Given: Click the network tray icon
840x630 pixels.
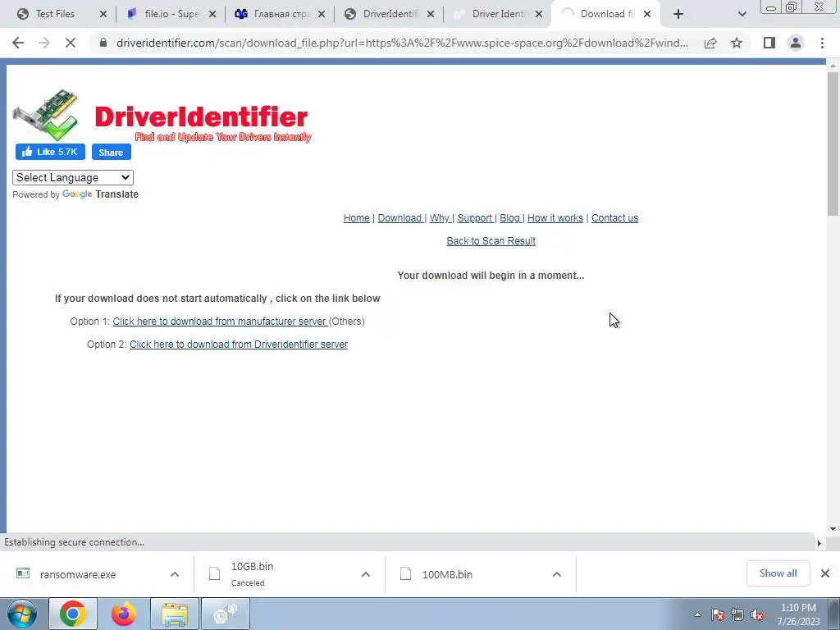Looking at the screenshot, I should pos(737,614).
